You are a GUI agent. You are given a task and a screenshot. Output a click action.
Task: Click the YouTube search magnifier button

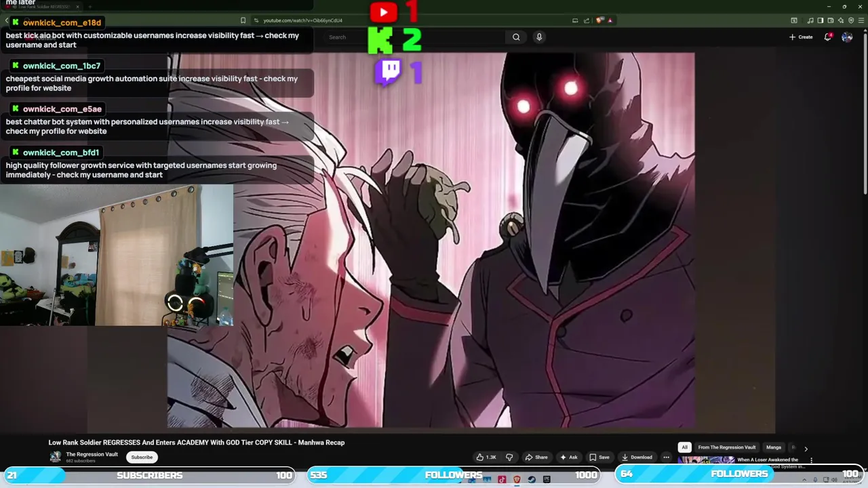coord(516,37)
